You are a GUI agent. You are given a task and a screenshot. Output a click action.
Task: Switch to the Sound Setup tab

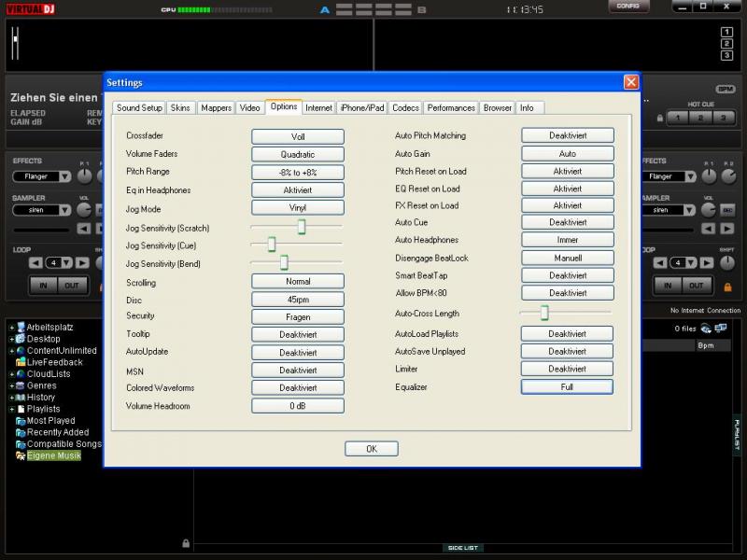point(139,108)
